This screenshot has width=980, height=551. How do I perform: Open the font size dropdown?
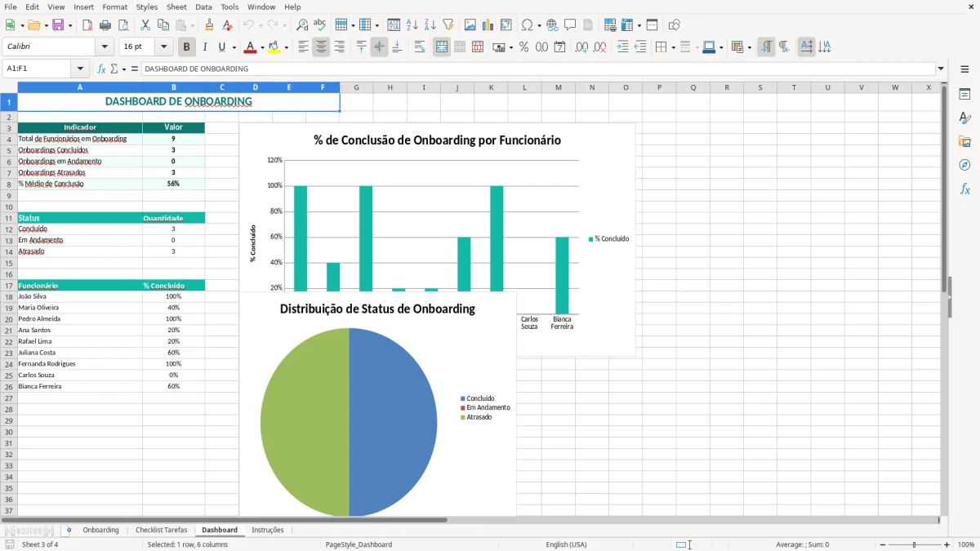click(164, 47)
